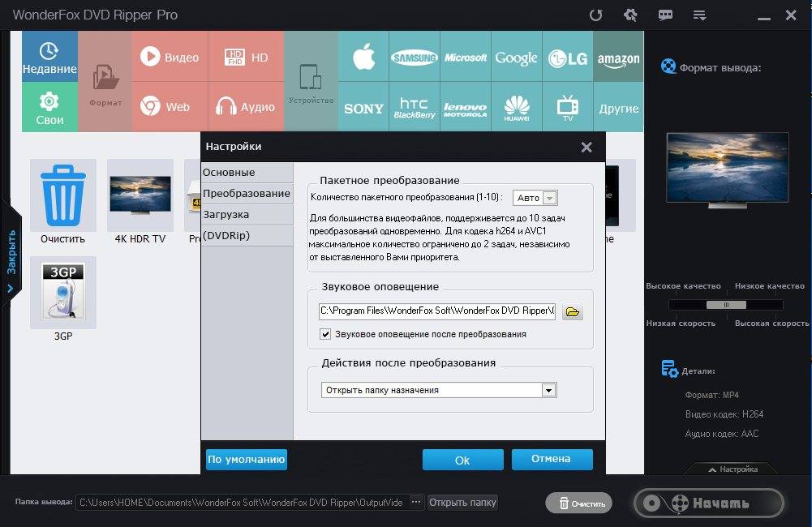Toggle sound notification after conversion checkbox
Image resolution: width=812 pixels, height=527 pixels.
325,334
